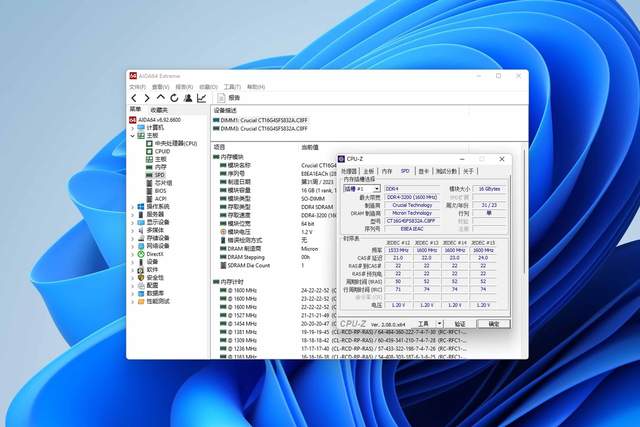Click the 确定 button in CPU-Z
The width and height of the screenshot is (640, 427).
(x=493, y=324)
